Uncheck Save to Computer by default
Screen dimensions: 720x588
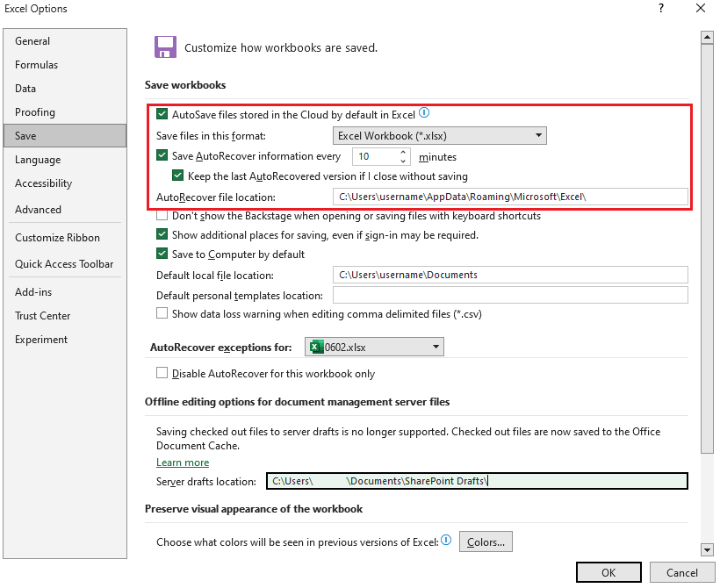click(162, 254)
